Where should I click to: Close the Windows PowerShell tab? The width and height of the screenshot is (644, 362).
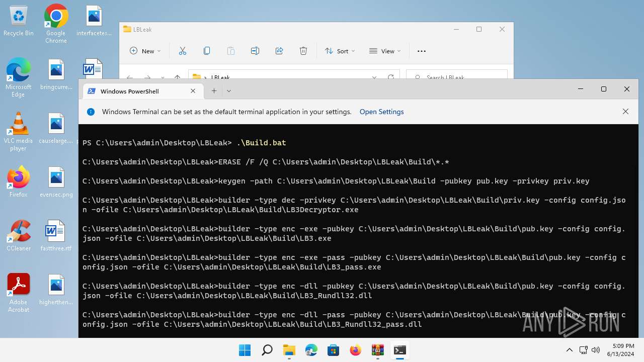193,91
